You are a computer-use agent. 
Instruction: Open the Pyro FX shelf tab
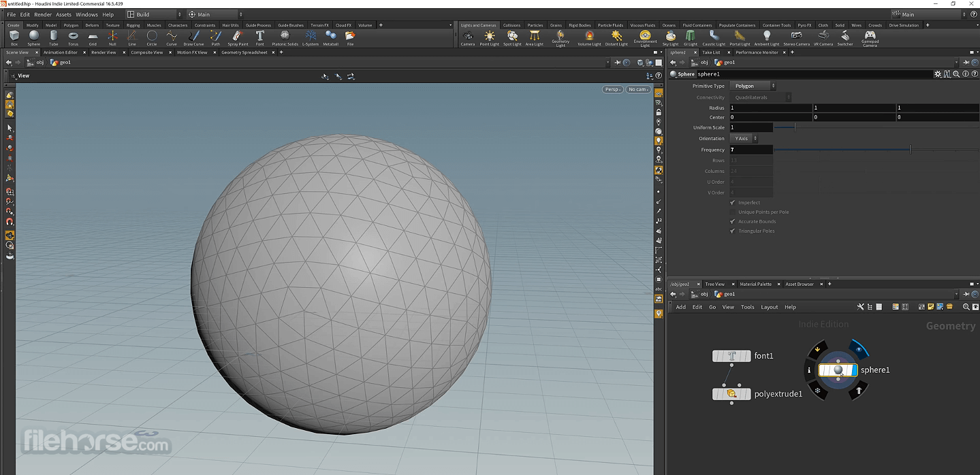click(x=805, y=25)
